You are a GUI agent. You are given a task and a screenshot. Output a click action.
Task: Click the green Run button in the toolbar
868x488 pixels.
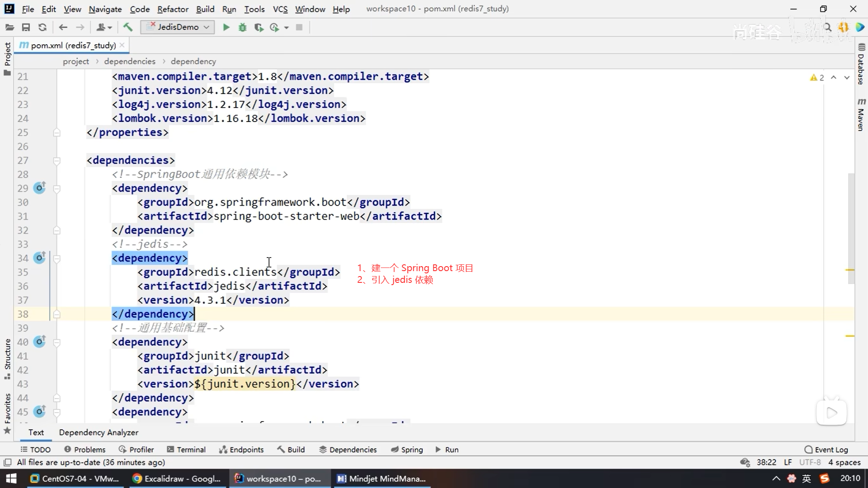(226, 28)
